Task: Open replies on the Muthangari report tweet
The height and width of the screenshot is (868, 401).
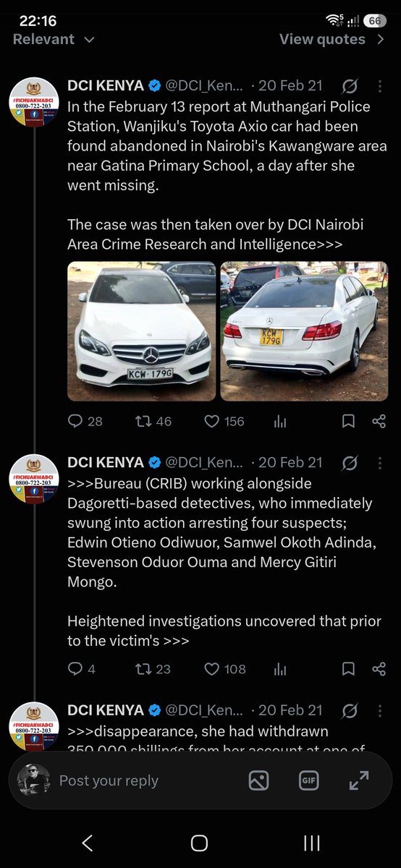Action: tap(85, 421)
